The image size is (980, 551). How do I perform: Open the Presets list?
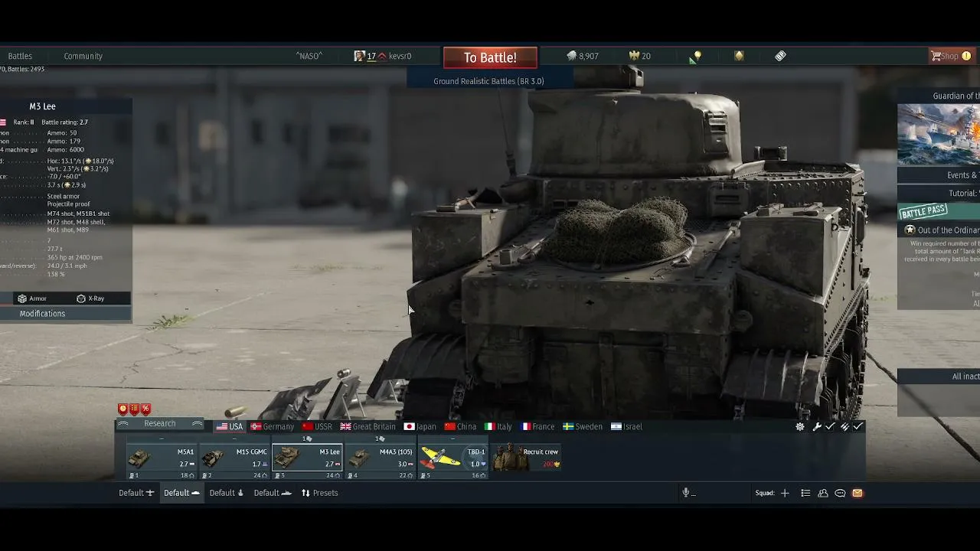click(319, 493)
